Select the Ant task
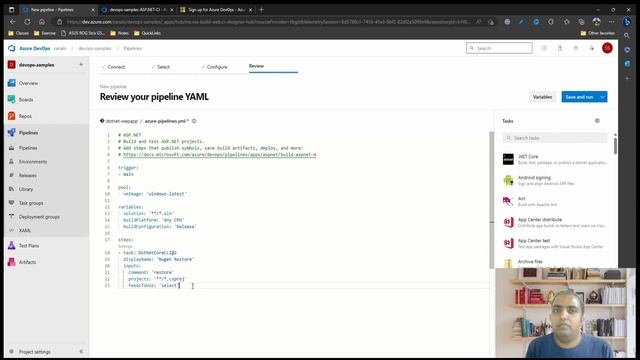Image resolution: width=640 pixels, height=360 pixels. point(555,201)
